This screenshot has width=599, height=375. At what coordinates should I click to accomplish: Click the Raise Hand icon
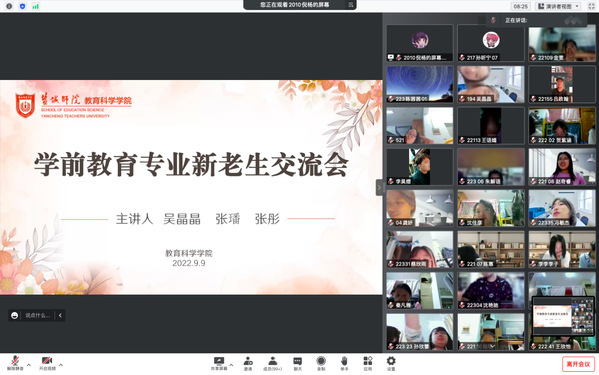344,363
